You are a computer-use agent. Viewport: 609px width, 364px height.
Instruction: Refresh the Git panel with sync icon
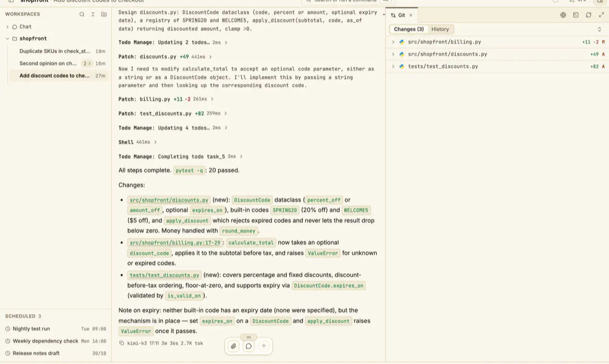pyautogui.click(x=588, y=15)
